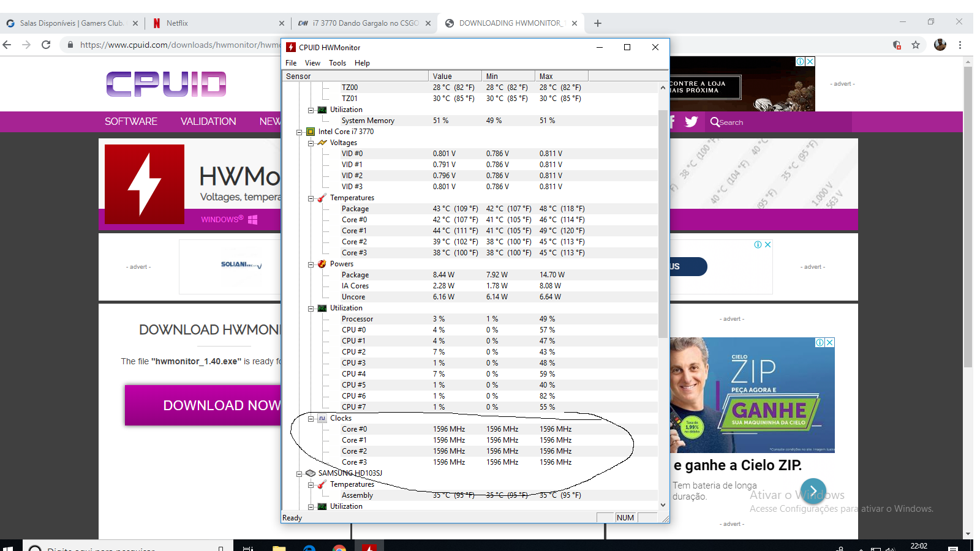Collapse the SAMSUNG Temperatures branch
The height and width of the screenshot is (551, 980).
coord(311,484)
